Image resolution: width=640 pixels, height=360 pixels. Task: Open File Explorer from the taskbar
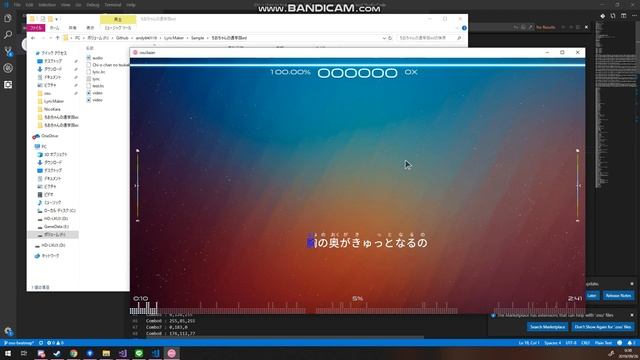pyautogui.click(x=106, y=353)
